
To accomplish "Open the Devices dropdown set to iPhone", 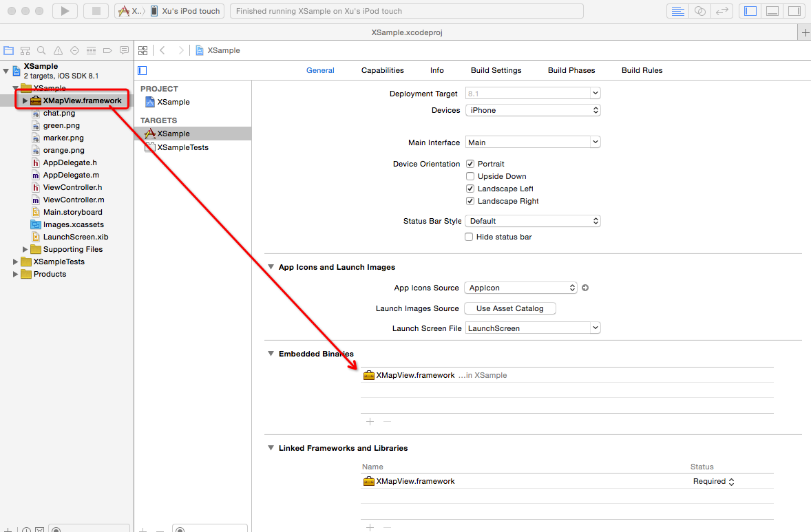I will (x=533, y=110).
